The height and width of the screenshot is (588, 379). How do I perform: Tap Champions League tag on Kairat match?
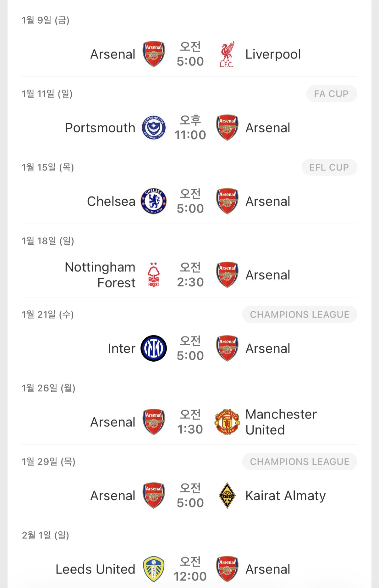click(x=299, y=462)
